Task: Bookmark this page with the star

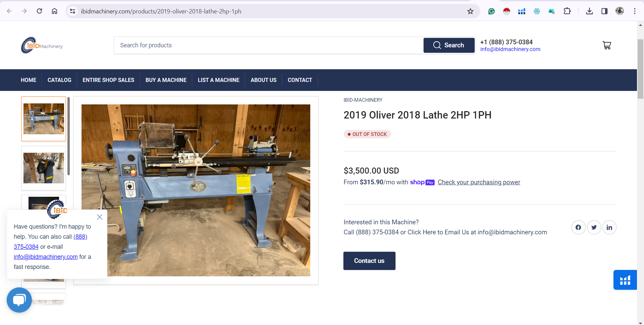Action: pyautogui.click(x=470, y=11)
